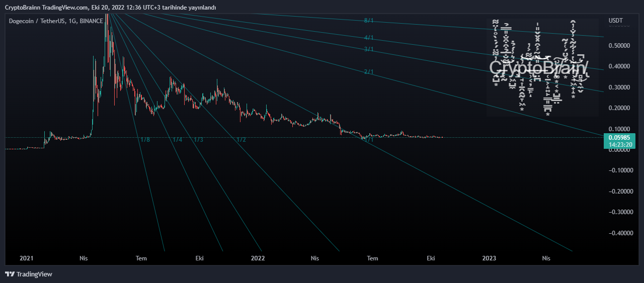Click the Nis label right after 2023
This screenshot has width=644, height=283.
546,258
